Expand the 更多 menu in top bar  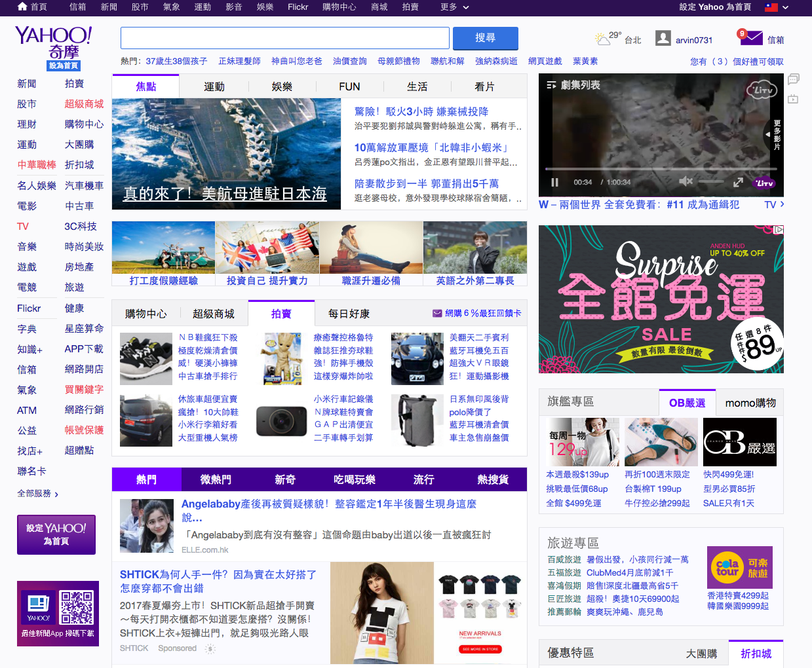click(x=455, y=7)
